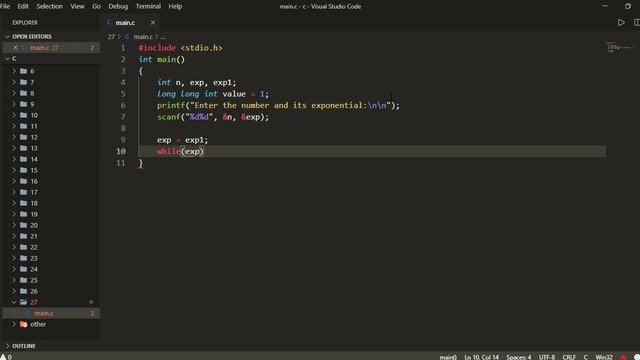Click breadcrumb folder 27
This screenshot has width=640, height=360.
111,37
